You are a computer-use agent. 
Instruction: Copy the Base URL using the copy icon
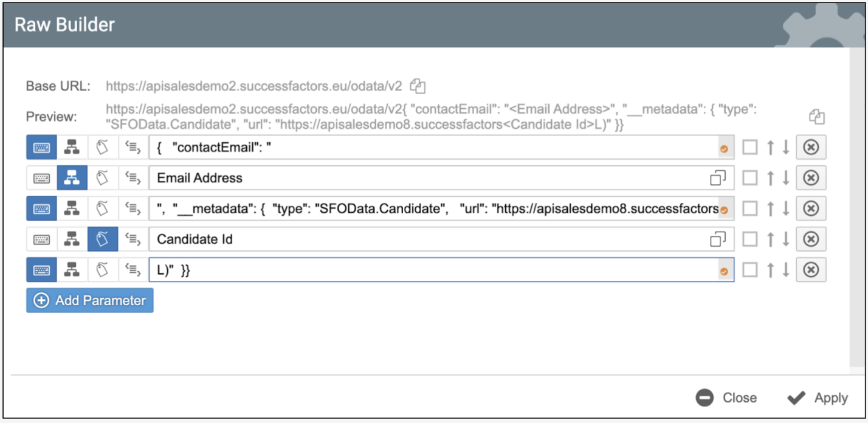[x=418, y=86]
